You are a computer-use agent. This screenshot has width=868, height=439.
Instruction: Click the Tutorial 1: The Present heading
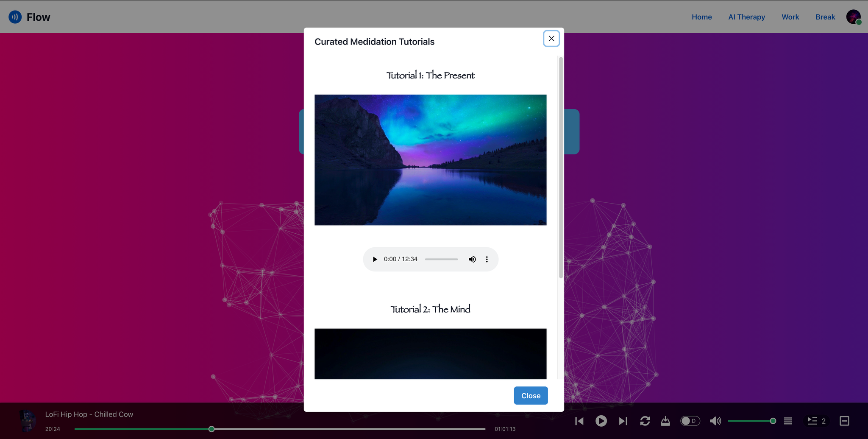pos(430,75)
